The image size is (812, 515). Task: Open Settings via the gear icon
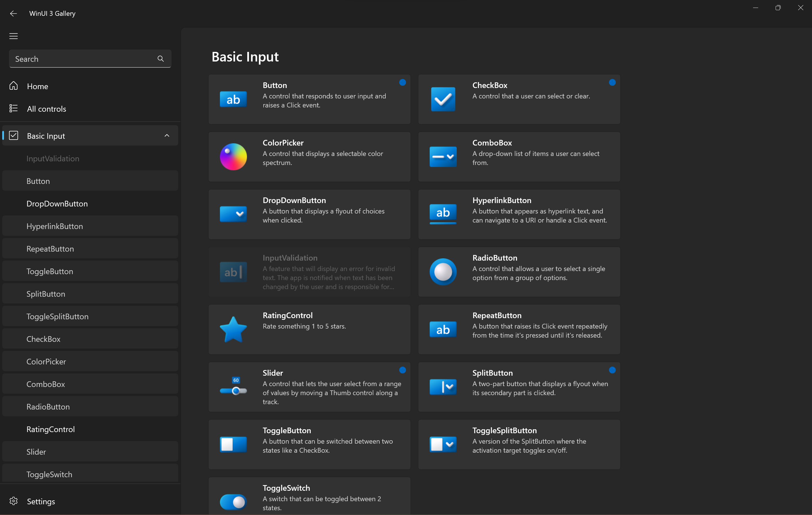click(14, 501)
